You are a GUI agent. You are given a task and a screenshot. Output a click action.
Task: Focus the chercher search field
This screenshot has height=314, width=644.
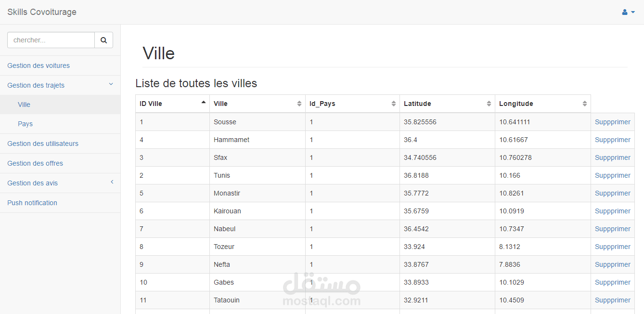click(x=51, y=40)
